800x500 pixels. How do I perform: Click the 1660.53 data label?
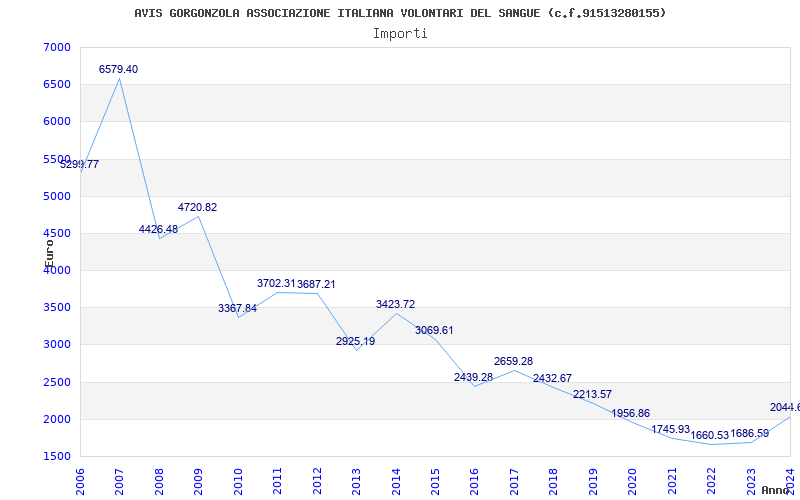(710, 436)
